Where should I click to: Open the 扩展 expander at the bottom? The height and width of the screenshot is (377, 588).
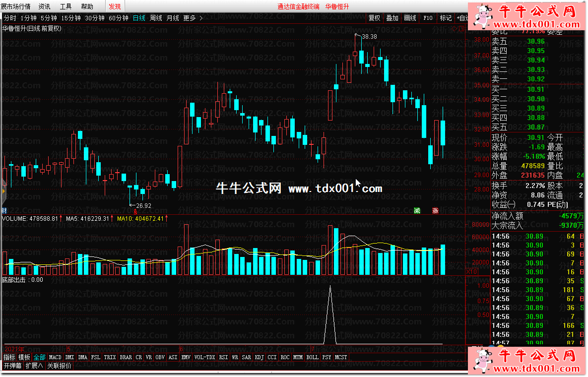pos(35,366)
